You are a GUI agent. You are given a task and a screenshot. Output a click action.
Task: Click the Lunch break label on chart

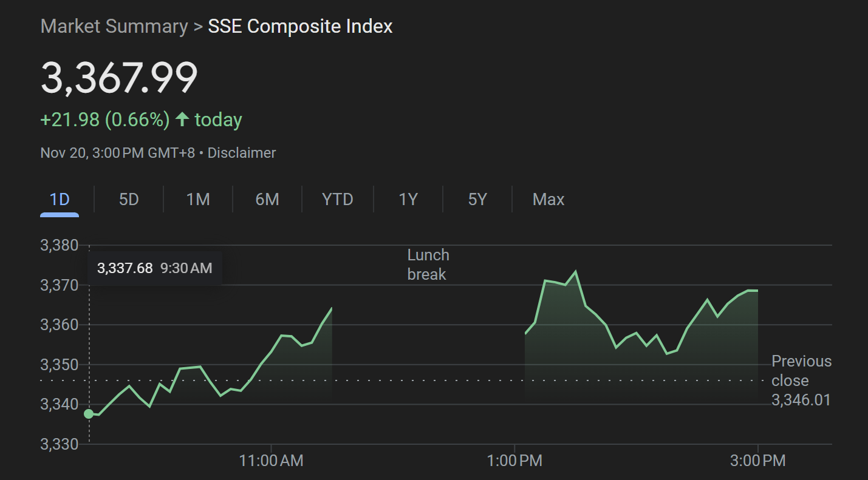click(x=428, y=265)
